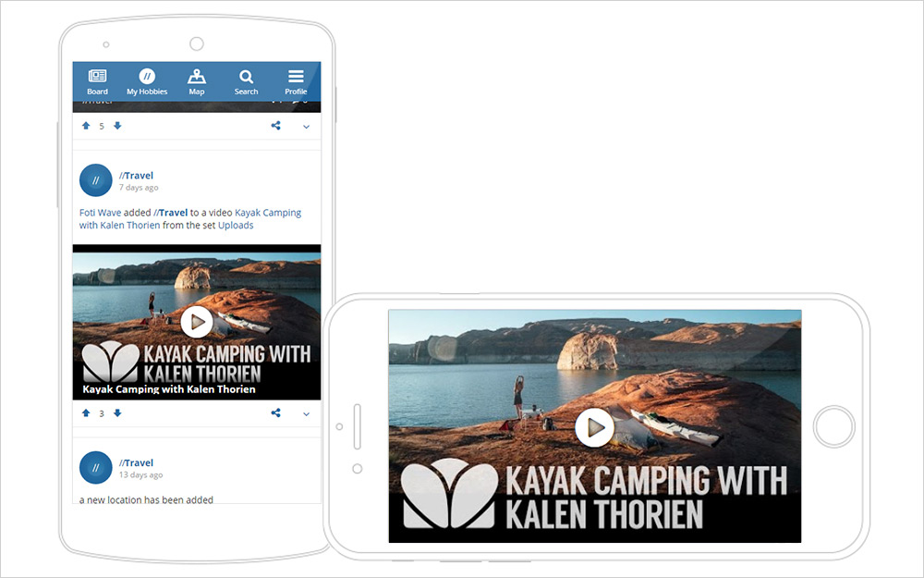Open the Foti Wave profile link
This screenshot has height=578, width=924.
pos(100,213)
